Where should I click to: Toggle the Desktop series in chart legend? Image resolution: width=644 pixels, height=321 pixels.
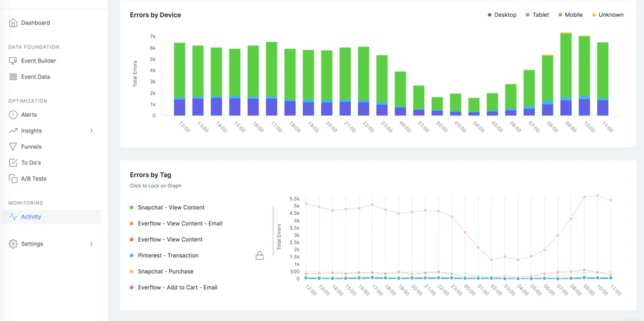coord(502,15)
